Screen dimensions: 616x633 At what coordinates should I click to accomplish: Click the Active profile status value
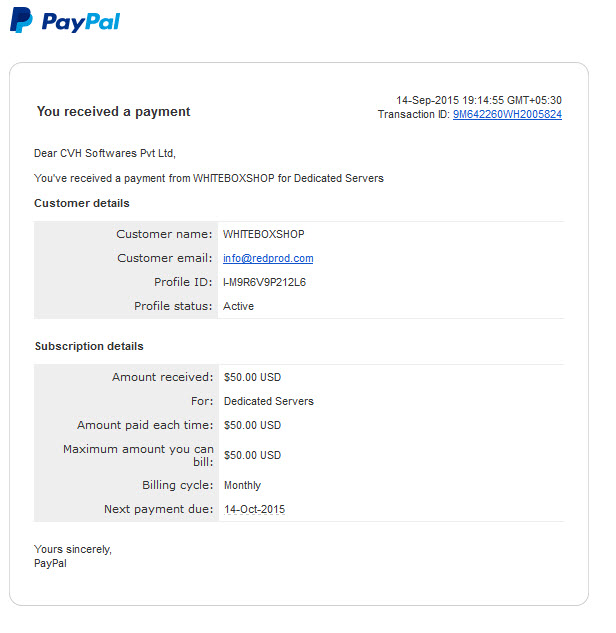[238, 306]
